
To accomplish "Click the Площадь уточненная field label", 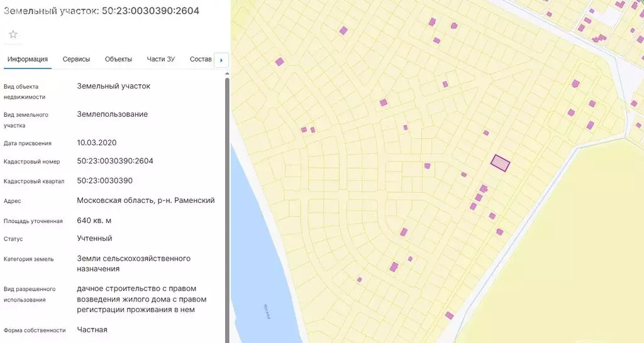I will coord(33,221).
